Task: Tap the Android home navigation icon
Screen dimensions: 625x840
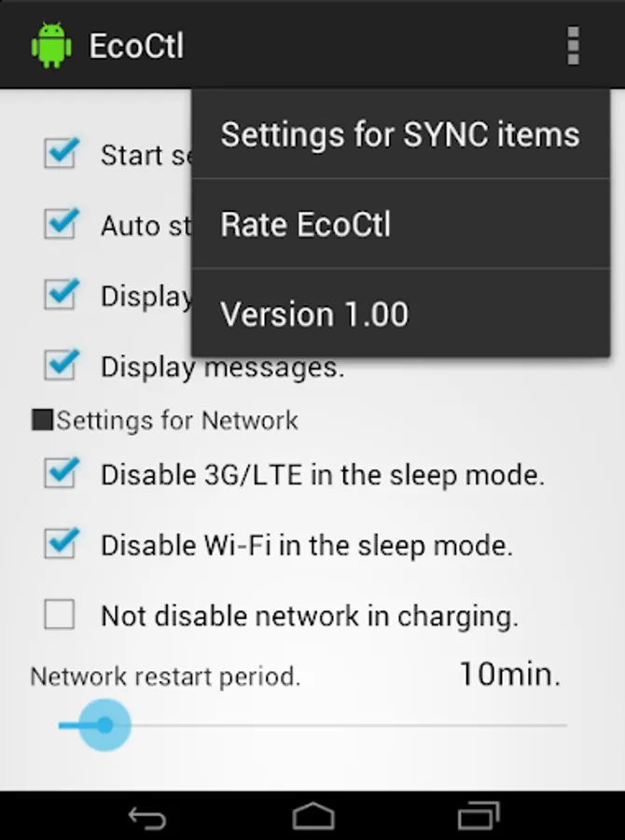Action: (313, 817)
